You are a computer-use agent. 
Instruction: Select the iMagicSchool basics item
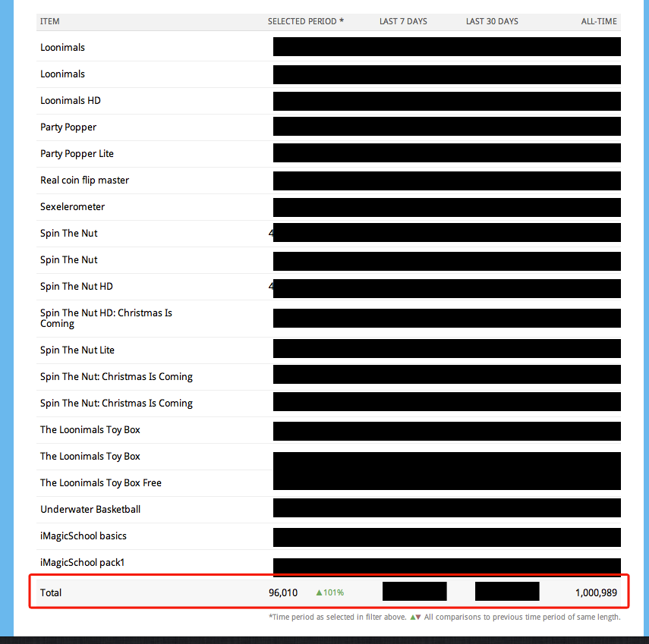[83, 536]
